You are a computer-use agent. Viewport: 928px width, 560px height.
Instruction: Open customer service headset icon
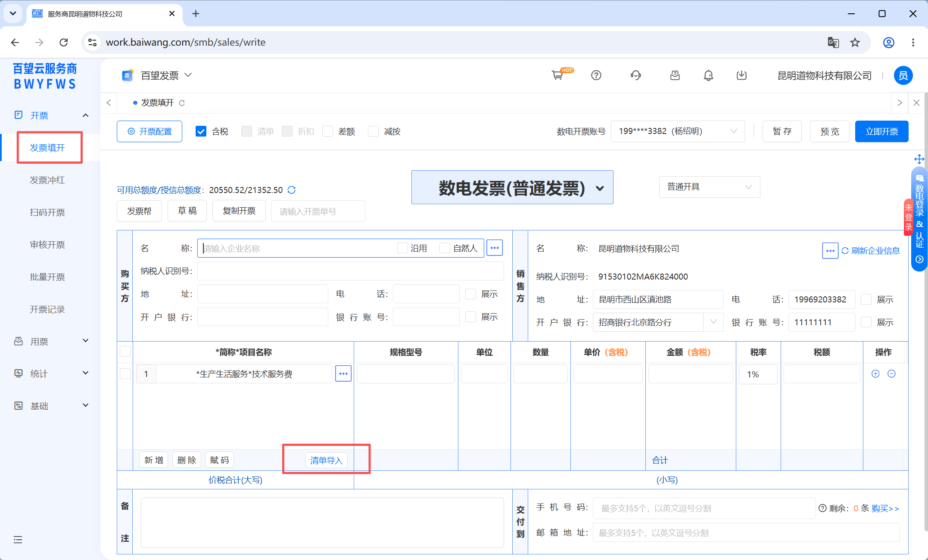pos(635,75)
